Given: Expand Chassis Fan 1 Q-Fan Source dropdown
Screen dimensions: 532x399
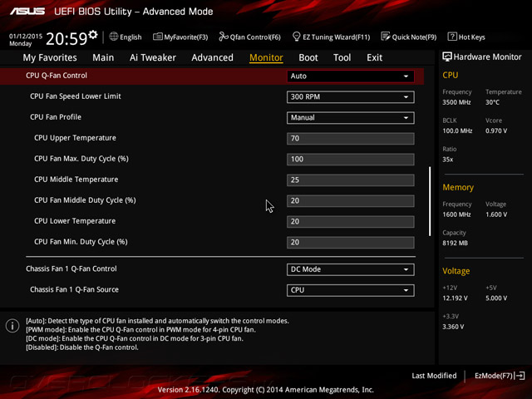Looking at the screenshot, I should point(351,290).
